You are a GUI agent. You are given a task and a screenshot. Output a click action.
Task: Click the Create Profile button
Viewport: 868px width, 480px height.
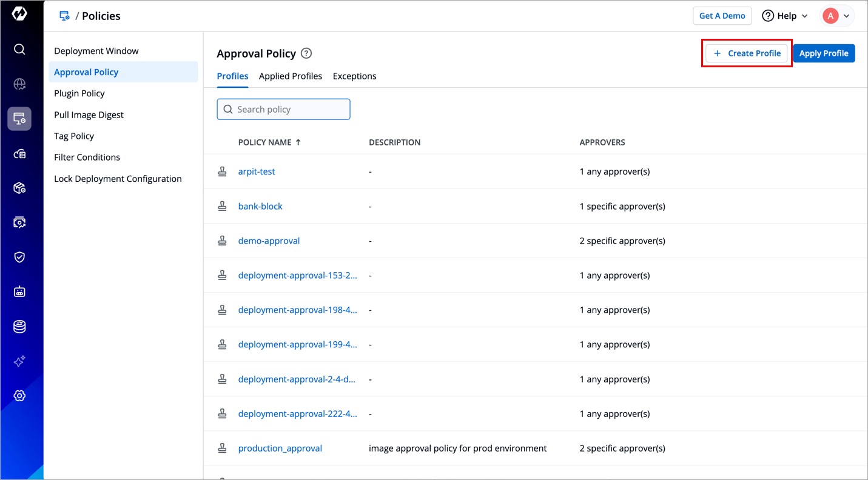(747, 53)
